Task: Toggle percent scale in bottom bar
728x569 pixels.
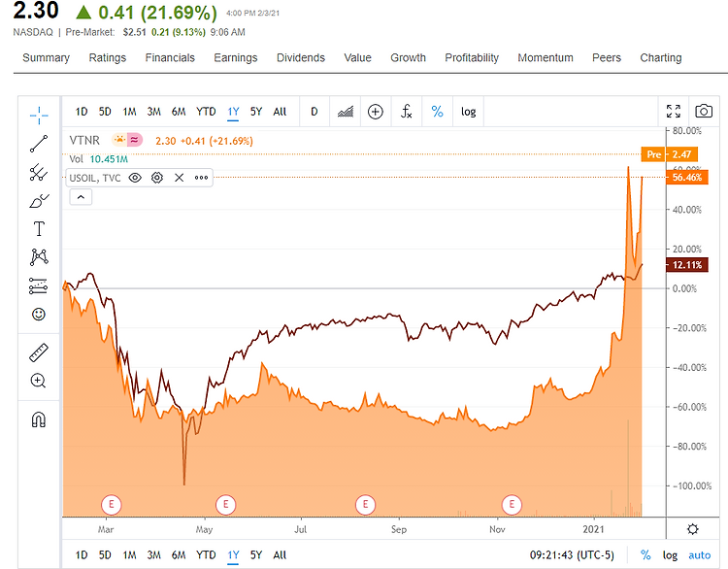Action: pyautogui.click(x=645, y=555)
